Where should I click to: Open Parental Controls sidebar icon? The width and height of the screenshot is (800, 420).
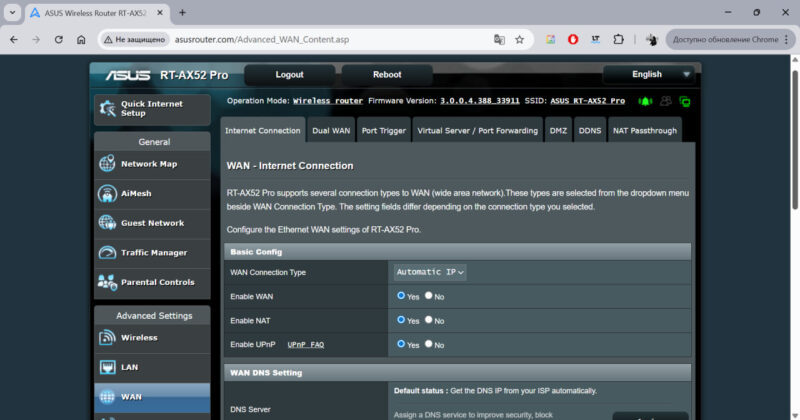[x=107, y=282]
